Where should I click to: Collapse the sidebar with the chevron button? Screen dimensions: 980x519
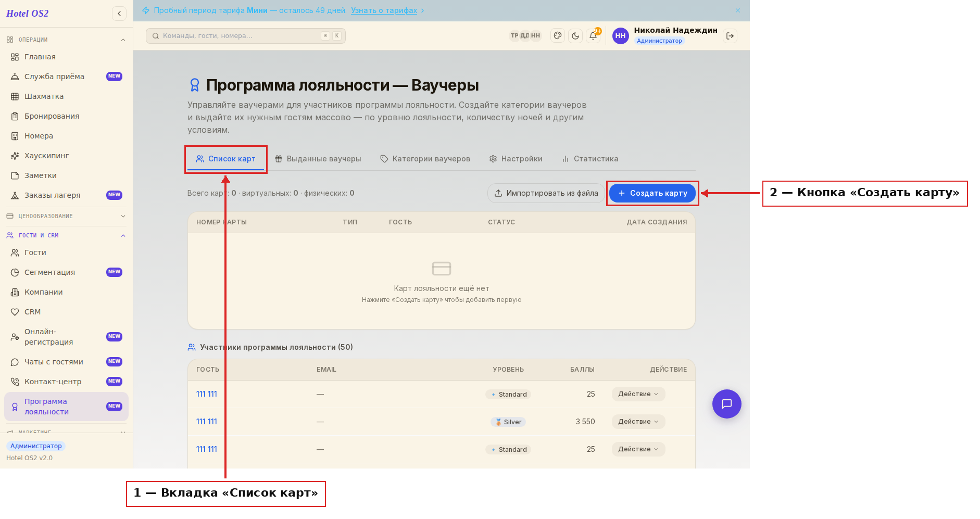(x=119, y=14)
